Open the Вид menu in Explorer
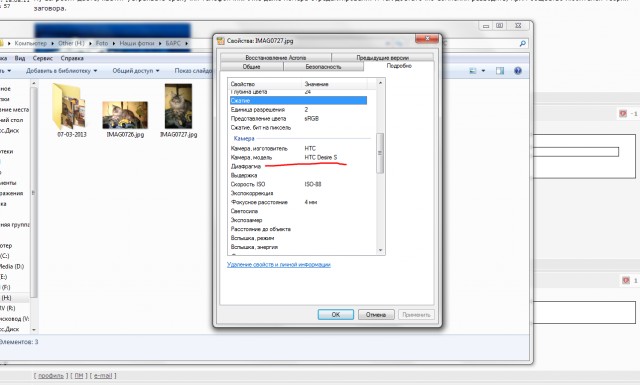640x385 pixels. click(x=20, y=58)
